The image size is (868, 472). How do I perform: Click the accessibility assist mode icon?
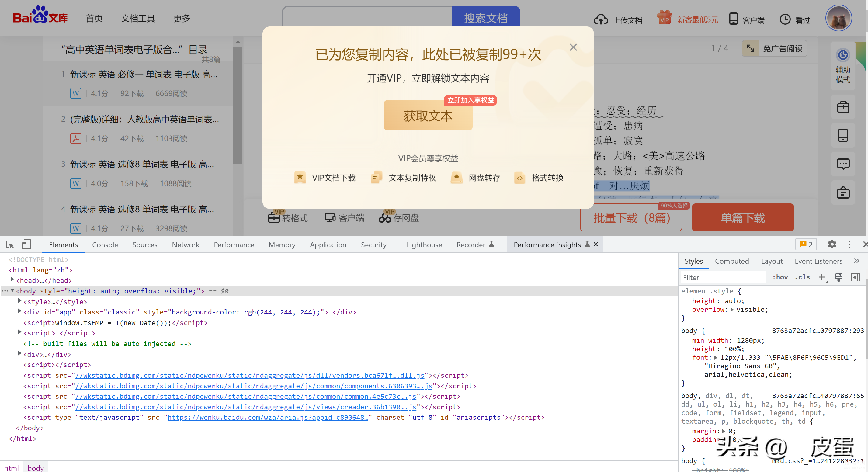(x=843, y=55)
